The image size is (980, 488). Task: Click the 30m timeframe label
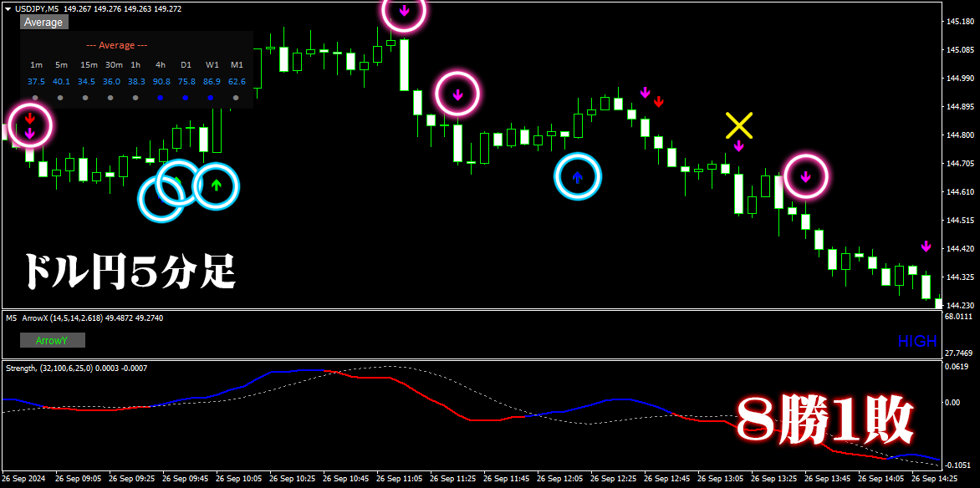[x=114, y=65]
